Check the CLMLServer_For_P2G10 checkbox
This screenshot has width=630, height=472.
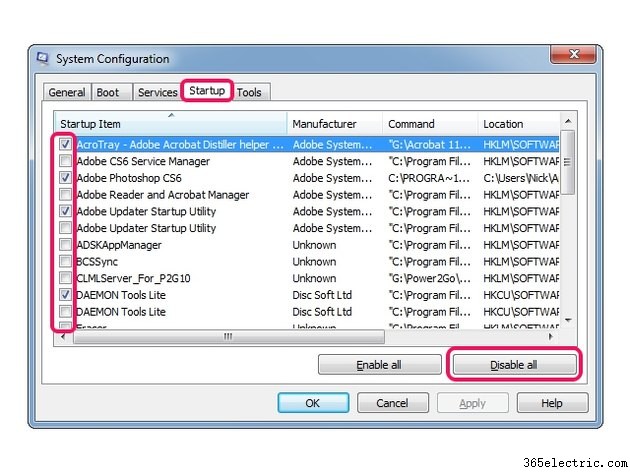pyautogui.click(x=65, y=278)
